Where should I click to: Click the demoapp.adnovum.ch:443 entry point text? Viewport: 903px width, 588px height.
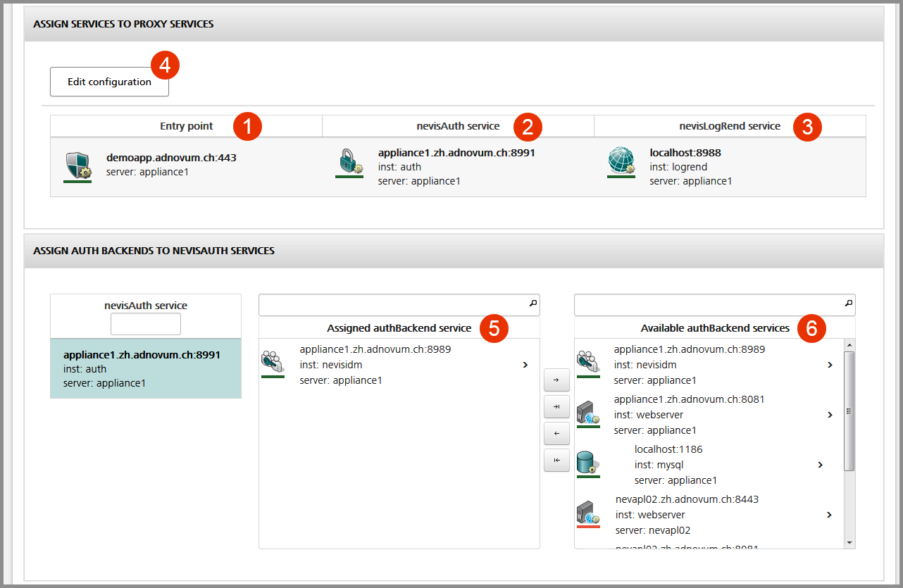click(x=171, y=158)
